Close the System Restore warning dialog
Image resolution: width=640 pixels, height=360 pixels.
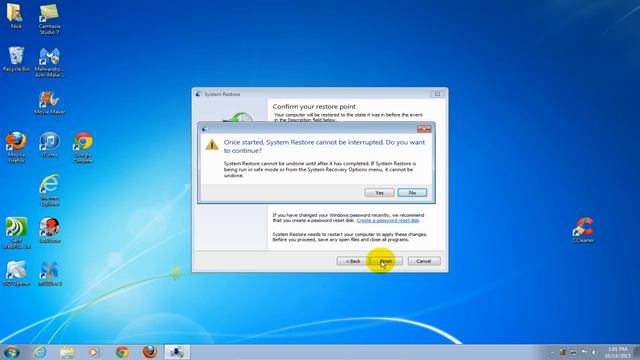point(424,129)
